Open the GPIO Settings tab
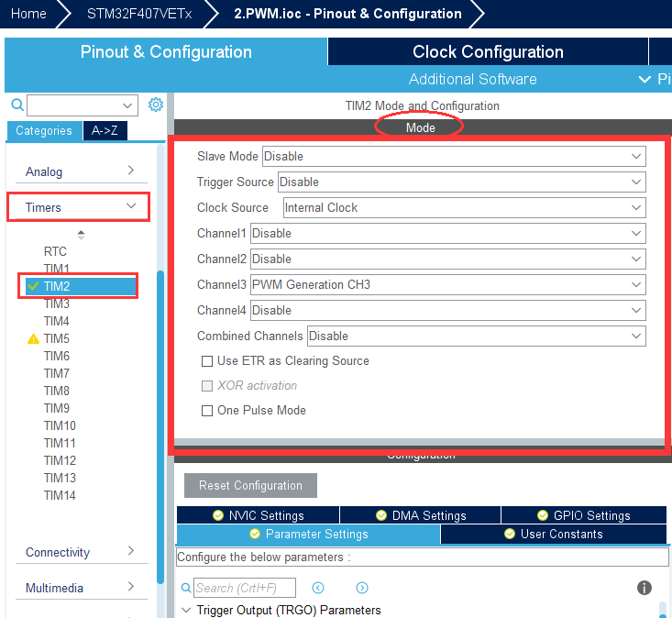Image resolution: width=672 pixels, height=618 pixels. point(584,515)
